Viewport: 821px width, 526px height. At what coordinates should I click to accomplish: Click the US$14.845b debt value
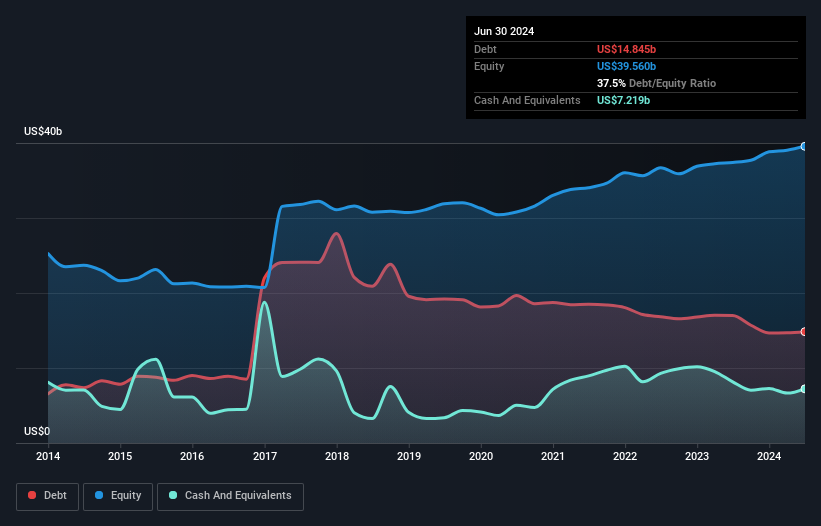point(626,49)
